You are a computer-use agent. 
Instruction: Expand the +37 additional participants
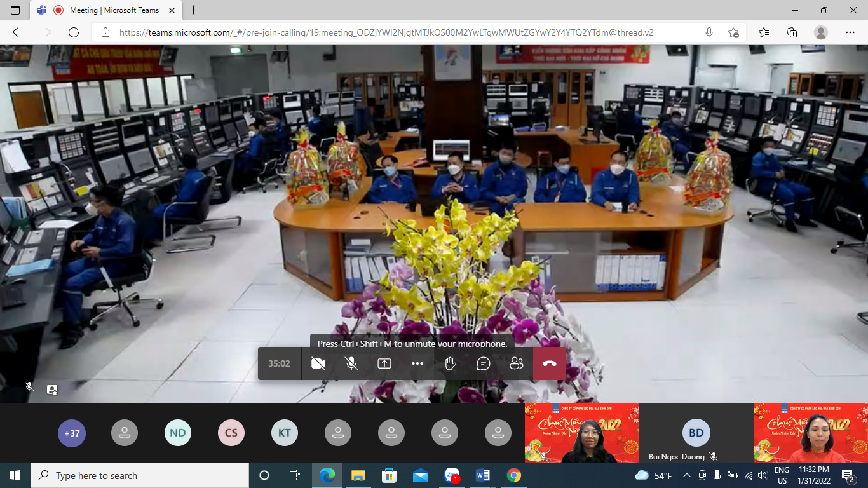tap(72, 433)
